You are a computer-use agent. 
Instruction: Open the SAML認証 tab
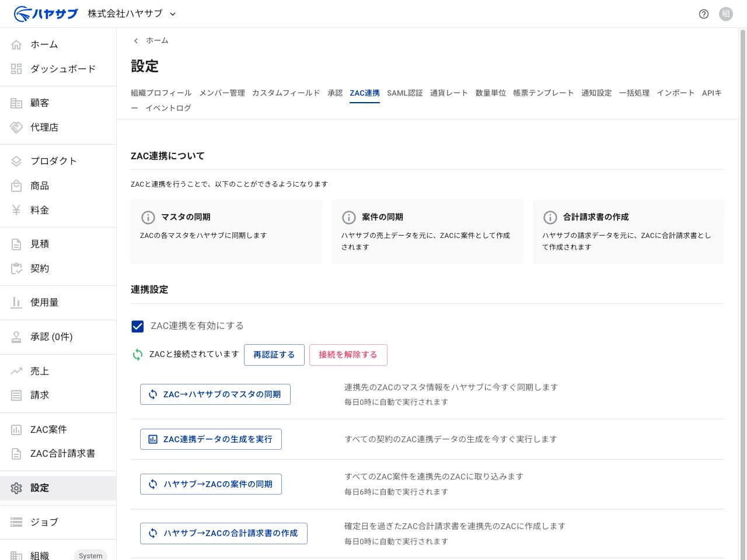click(x=405, y=93)
